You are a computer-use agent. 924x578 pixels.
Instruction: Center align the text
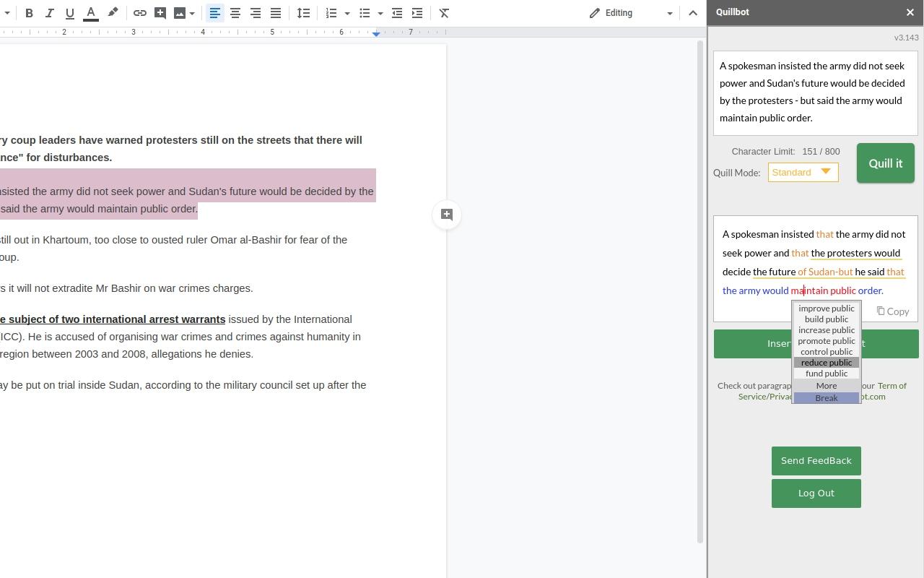235,13
